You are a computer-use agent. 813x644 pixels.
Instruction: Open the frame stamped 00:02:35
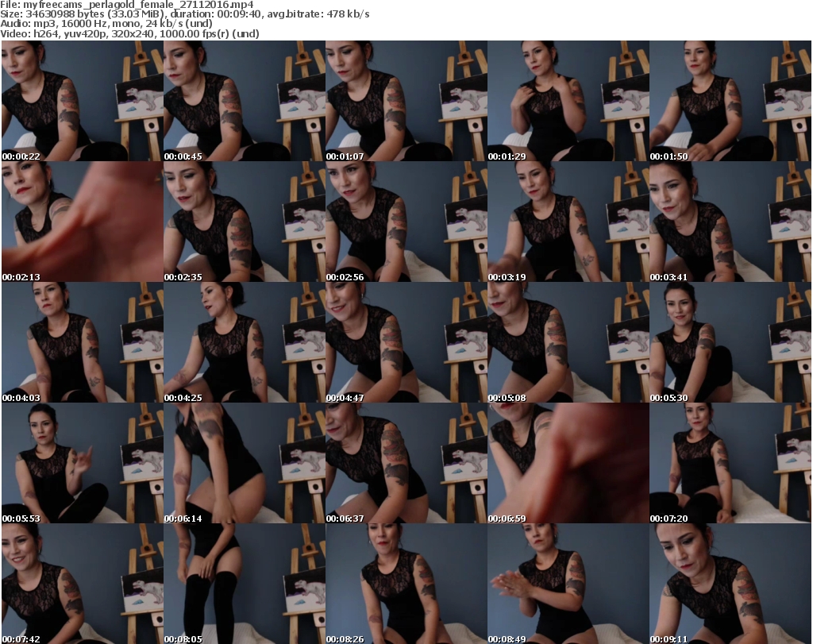click(245, 222)
